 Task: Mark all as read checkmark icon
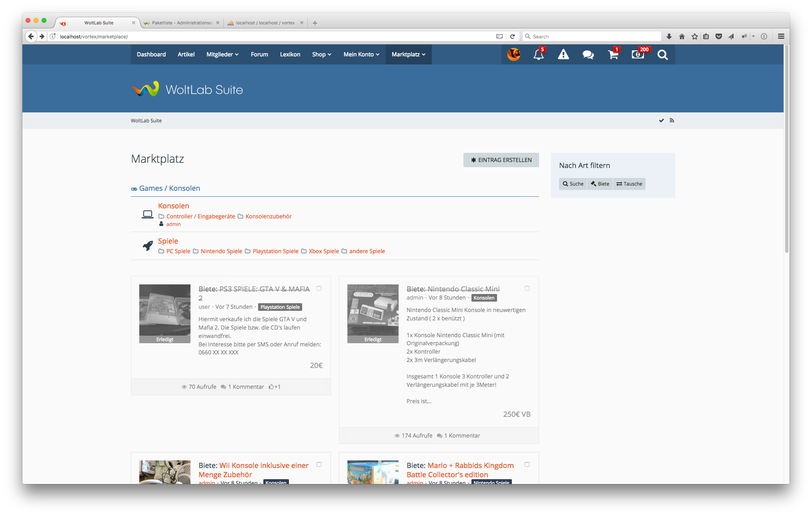[662, 120]
